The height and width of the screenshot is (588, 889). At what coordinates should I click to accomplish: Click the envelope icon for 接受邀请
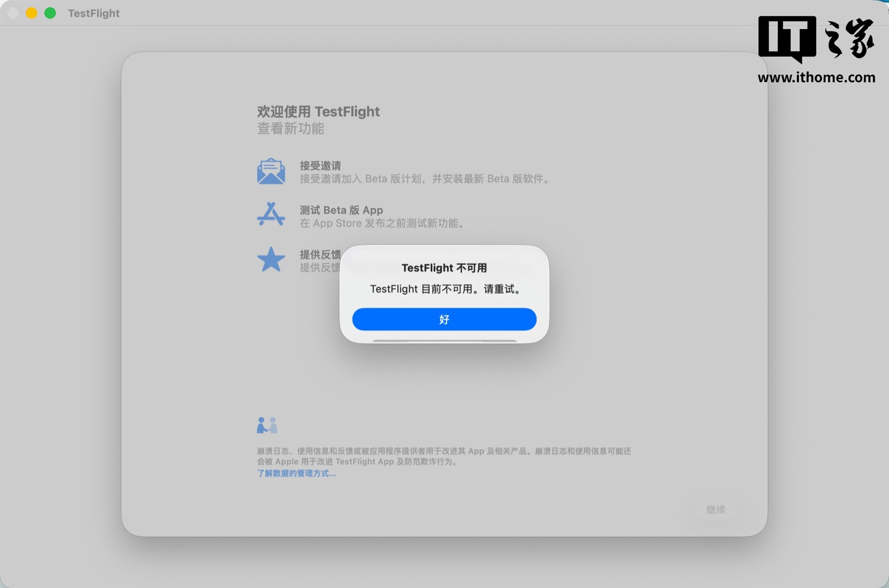[x=271, y=172]
